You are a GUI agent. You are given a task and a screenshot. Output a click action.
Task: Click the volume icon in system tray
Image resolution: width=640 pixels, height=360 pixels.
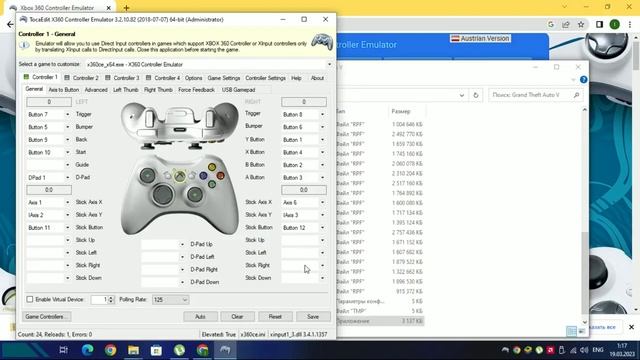tap(584, 350)
